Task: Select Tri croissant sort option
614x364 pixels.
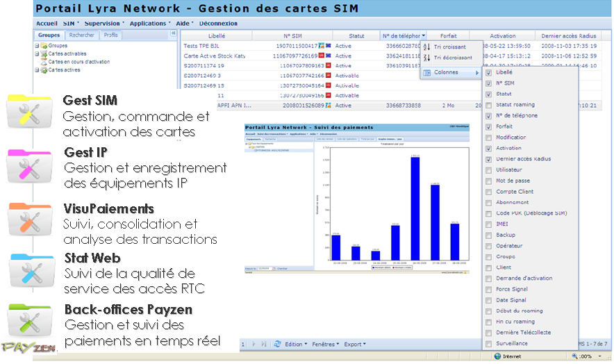Action: point(451,47)
